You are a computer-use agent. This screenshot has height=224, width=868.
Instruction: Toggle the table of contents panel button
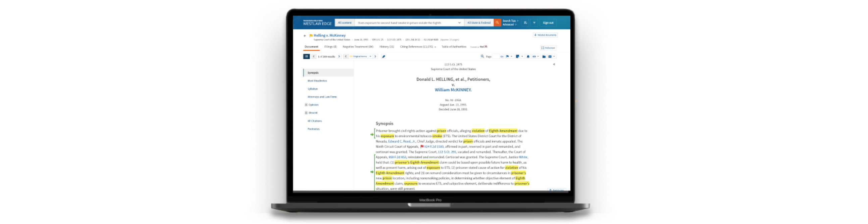click(x=306, y=57)
